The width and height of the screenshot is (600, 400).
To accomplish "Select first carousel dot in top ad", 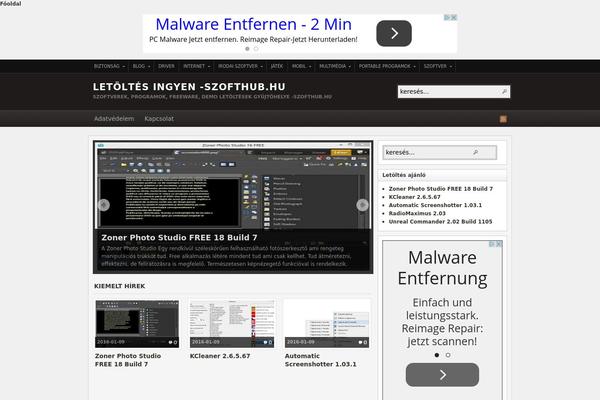I will point(247,49).
